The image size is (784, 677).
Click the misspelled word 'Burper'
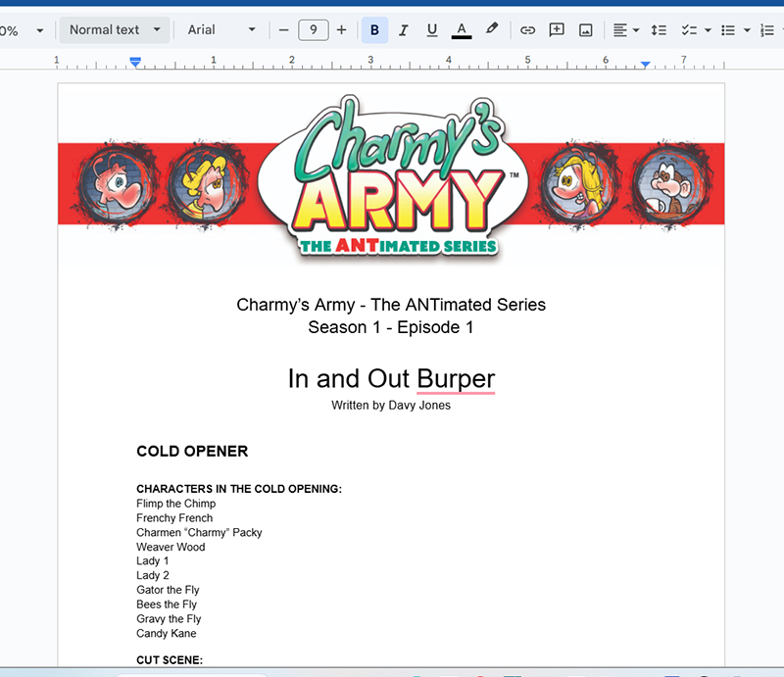click(x=456, y=378)
